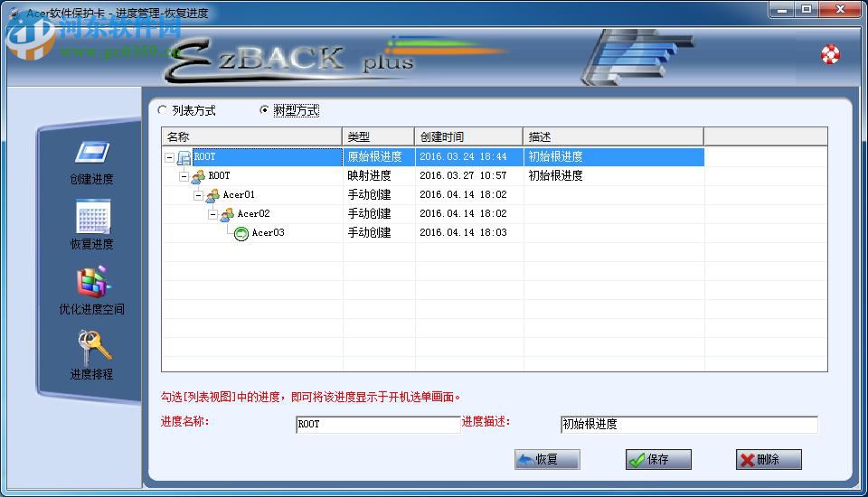Open the 恢复进度 calendar icon
The width and height of the screenshot is (868, 497).
(x=92, y=216)
